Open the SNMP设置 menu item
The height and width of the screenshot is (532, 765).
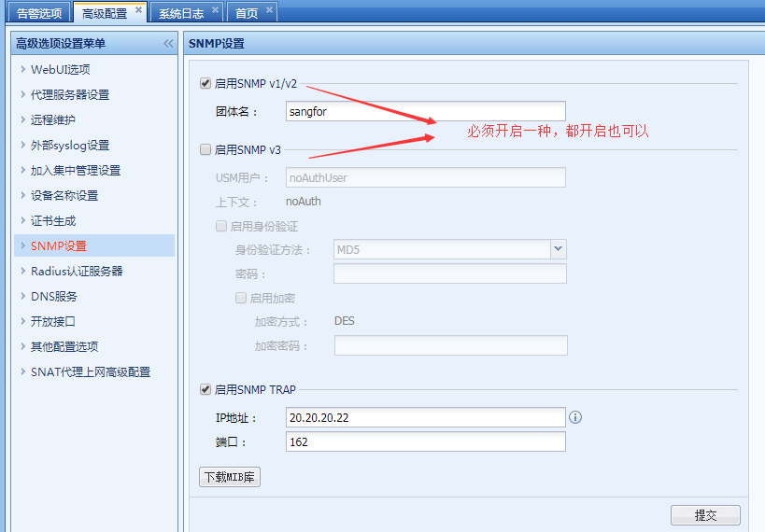(94, 245)
